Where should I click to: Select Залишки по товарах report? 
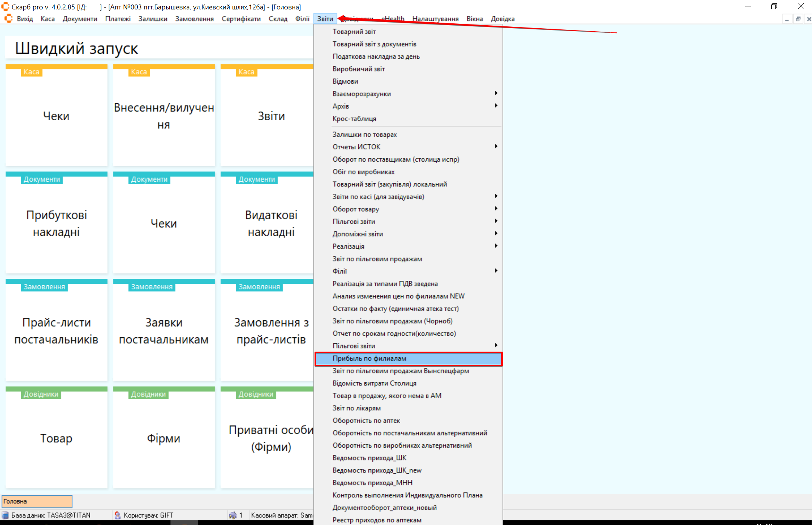[364, 135]
